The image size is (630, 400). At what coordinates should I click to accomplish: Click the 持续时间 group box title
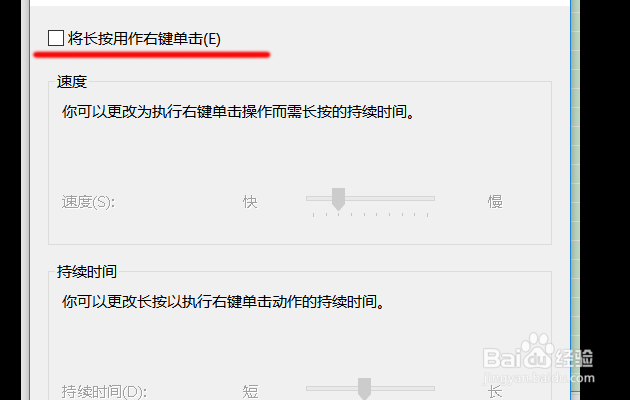click(87, 272)
